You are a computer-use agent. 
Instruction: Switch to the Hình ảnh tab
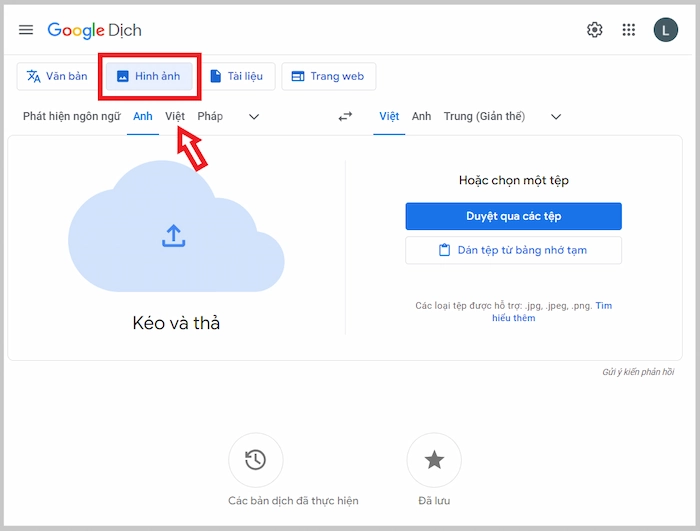[149, 76]
